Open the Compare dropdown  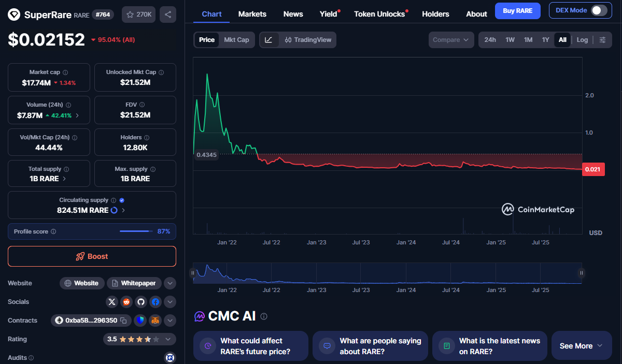(451, 40)
